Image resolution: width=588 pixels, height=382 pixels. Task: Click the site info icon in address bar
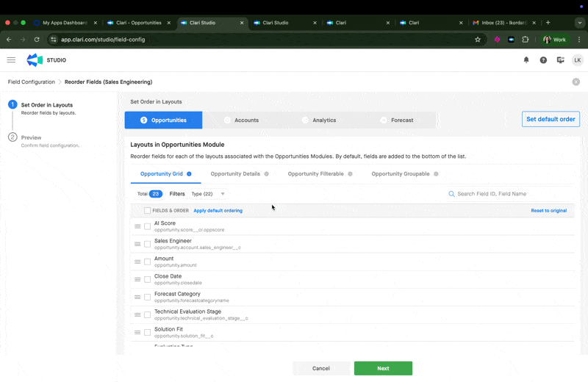coord(53,40)
